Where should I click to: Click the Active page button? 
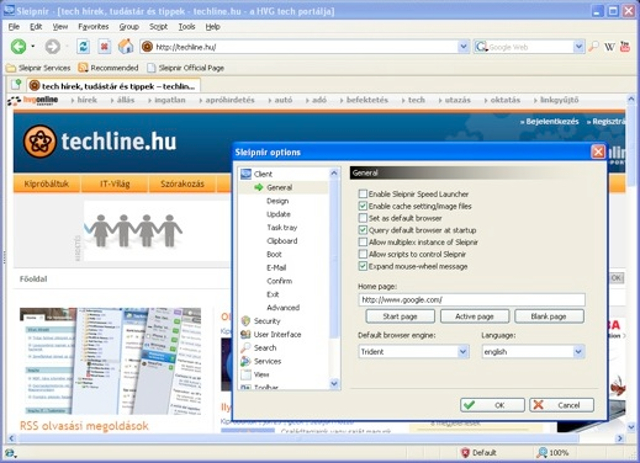(x=475, y=316)
